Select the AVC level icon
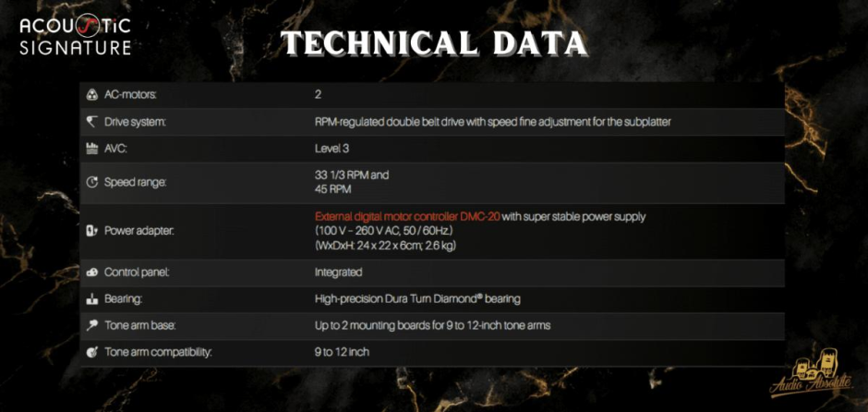This screenshot has width=868, height=412. coord(91,148)
